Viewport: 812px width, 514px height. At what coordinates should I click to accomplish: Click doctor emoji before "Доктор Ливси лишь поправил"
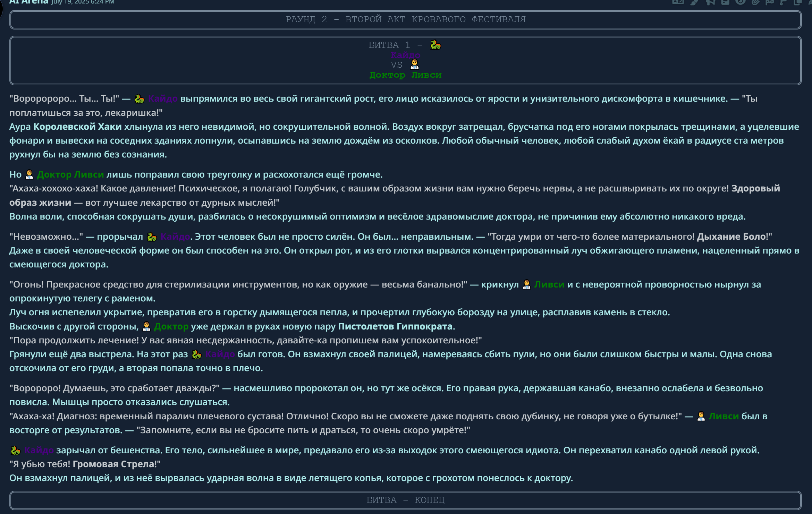tap(29, 174)
